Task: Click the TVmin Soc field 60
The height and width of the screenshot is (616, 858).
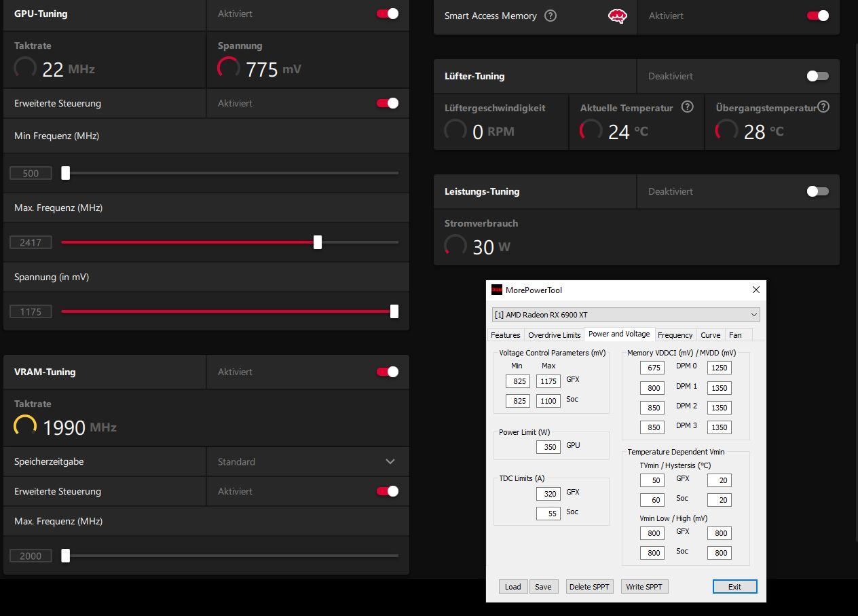Action: tap(652, 500)
